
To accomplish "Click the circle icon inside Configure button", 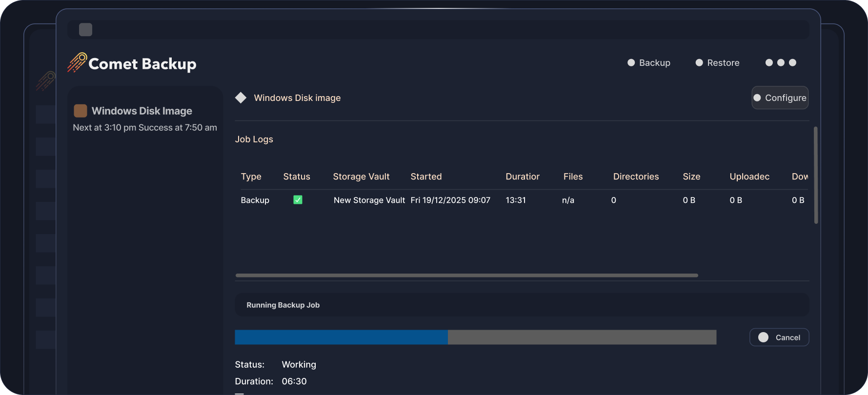I will coord(757,98).
